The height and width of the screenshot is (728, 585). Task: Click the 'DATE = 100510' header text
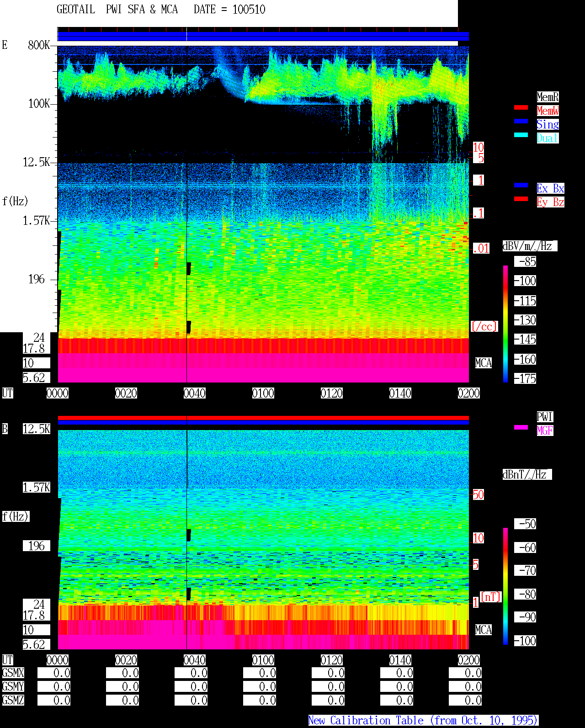(229, 10)
